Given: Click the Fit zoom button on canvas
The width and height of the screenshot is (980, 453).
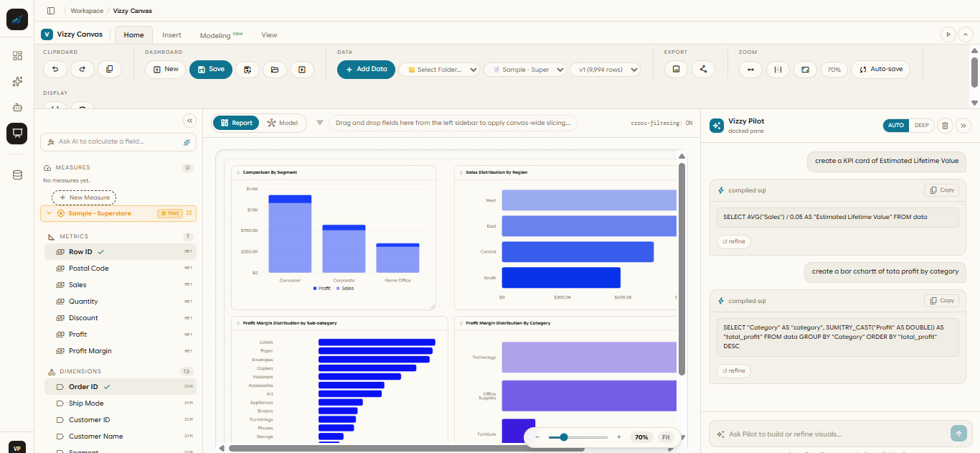Looking at the screenshot, I should 666,436.
